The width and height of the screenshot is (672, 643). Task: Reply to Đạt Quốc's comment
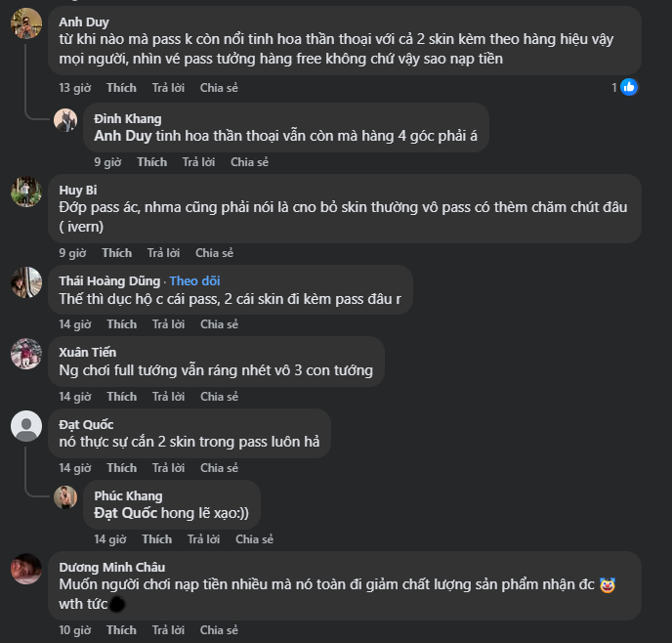[168, 468]
